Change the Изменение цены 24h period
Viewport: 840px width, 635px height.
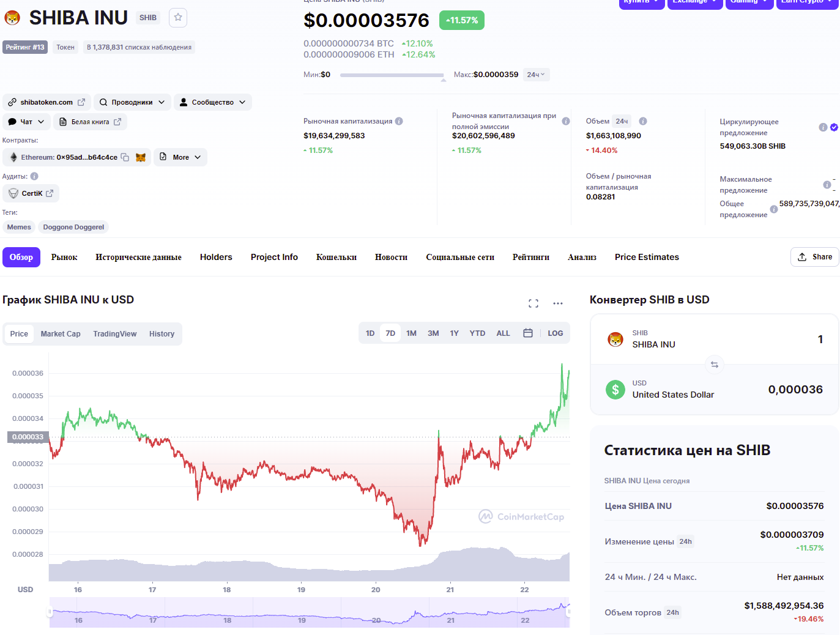pos(686,541)
